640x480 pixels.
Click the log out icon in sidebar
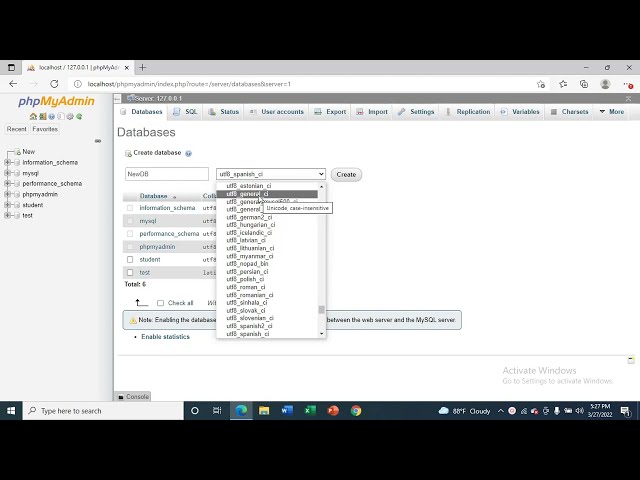coord(42,116)
